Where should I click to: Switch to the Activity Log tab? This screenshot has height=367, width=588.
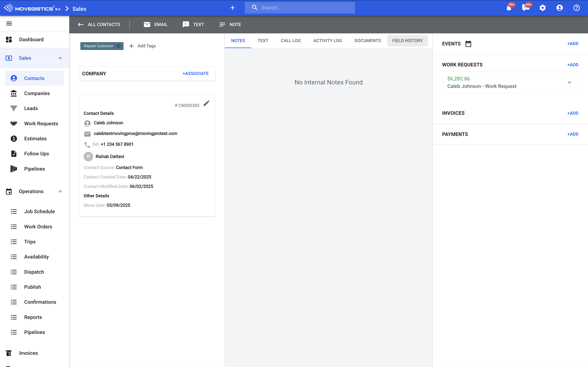click(x=327, y=41)
